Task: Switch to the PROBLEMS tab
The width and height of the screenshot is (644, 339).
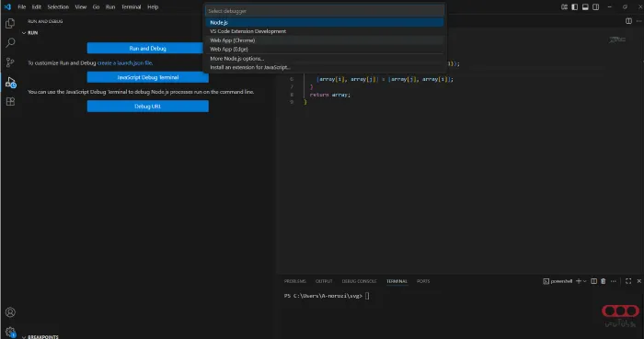Action: pyautogui.click(x=295, y=281)
